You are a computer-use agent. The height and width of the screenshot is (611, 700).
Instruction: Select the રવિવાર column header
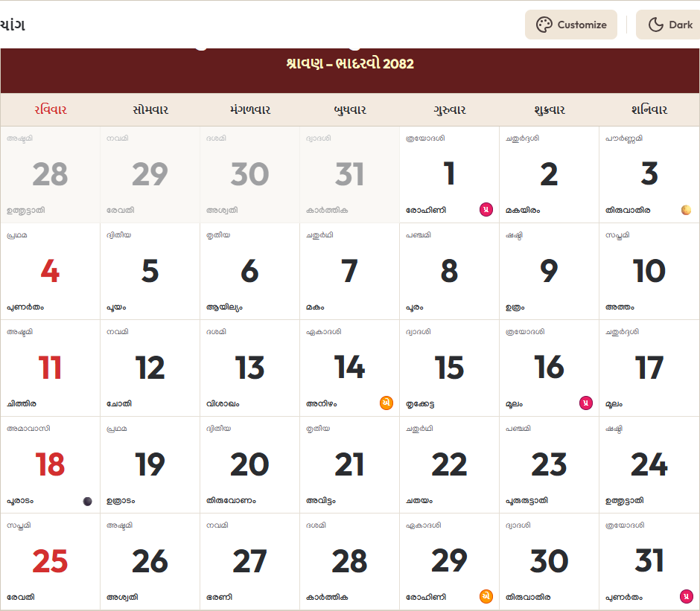[51, 110]
